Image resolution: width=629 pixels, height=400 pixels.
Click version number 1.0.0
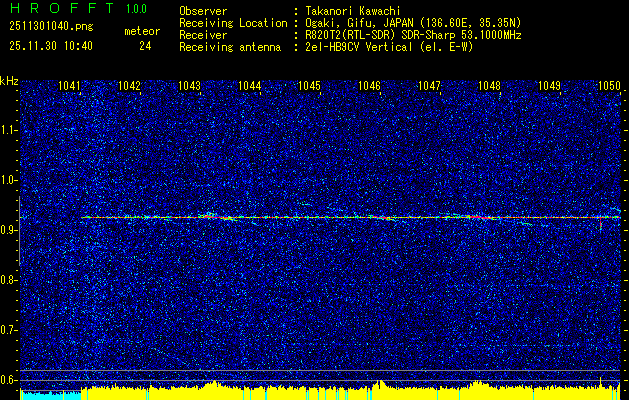tap(136, 9)
